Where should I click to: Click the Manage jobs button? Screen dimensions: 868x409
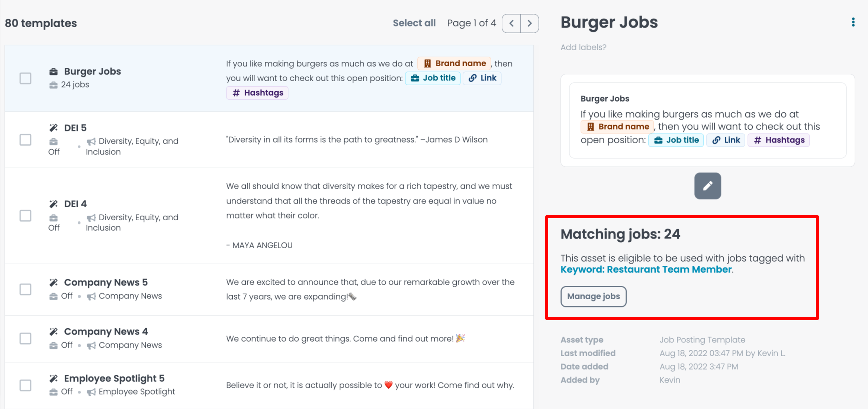click(x=593, y=296)
